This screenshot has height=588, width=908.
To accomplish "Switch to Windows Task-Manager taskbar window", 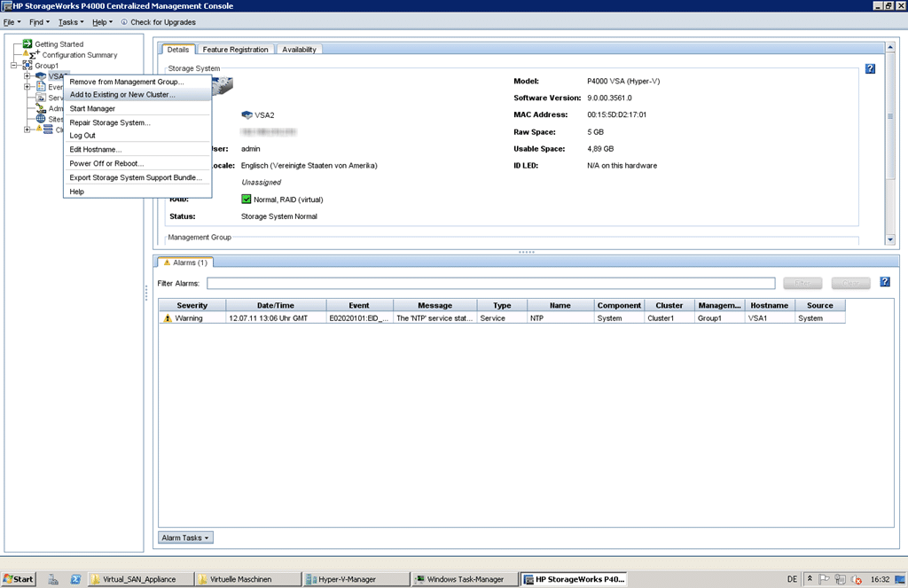I will point(464,579).
